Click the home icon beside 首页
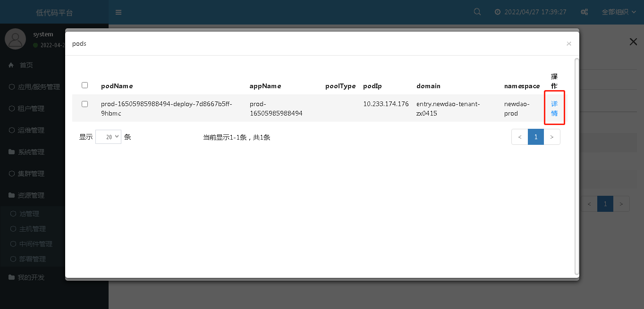 click(x=12, y=65)
